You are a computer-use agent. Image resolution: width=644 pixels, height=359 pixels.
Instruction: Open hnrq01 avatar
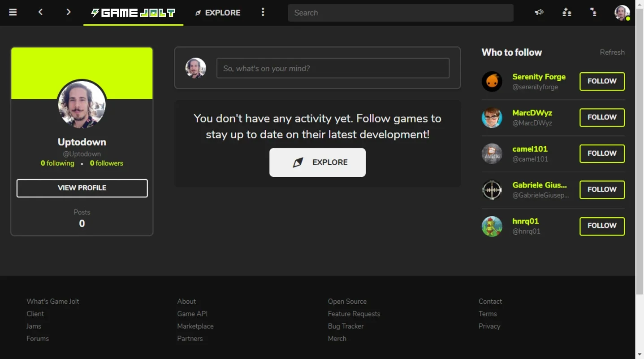[492, 226]
